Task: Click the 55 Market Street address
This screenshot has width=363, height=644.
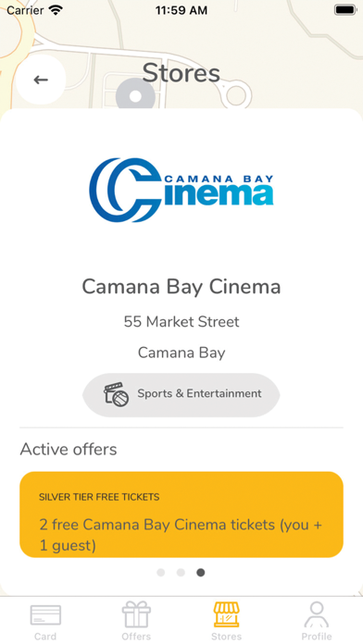Action: [181, 322]
